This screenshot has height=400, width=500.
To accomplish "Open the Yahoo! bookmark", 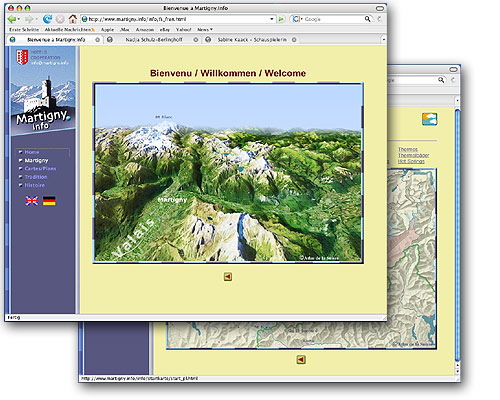I will (183, 30).
